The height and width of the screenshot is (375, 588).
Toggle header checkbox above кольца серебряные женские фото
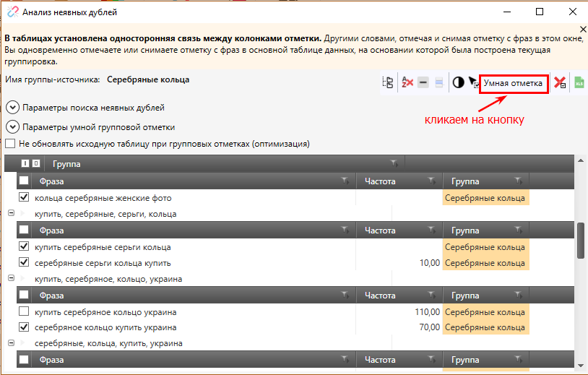click(24, 181)
